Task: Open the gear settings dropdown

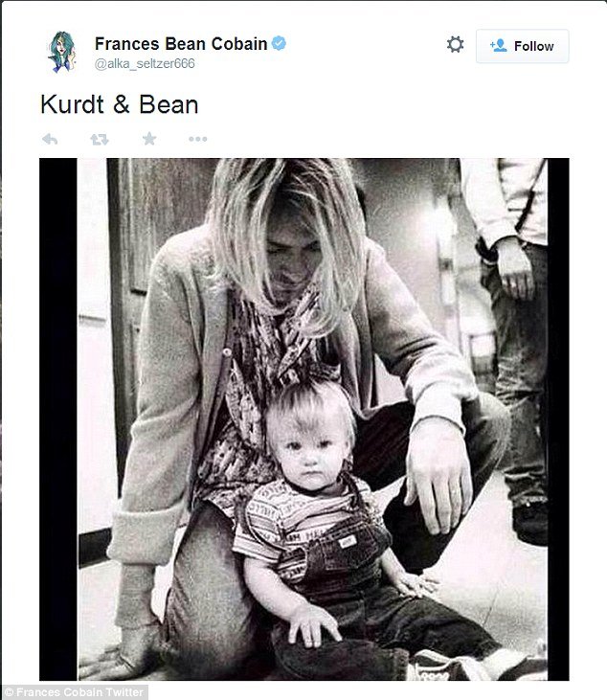Action: point(455,45)
